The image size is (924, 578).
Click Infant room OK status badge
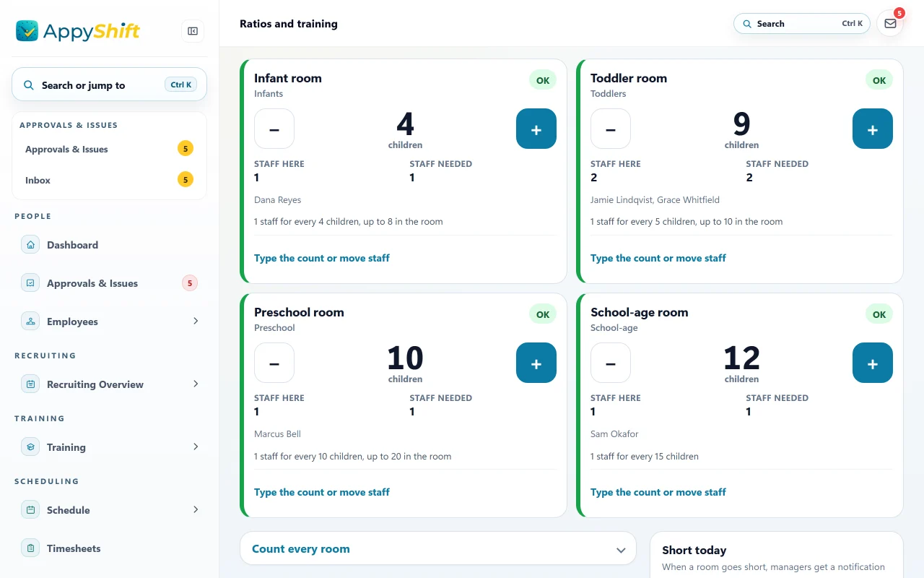(543, 80)
